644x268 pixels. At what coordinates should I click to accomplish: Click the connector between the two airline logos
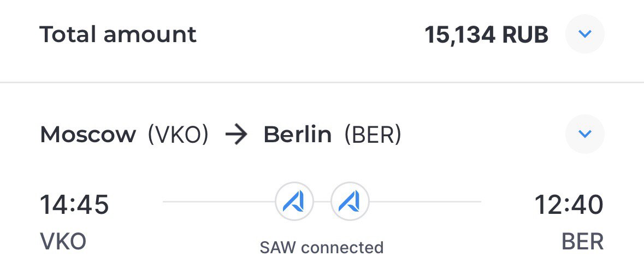pos(322,202)
